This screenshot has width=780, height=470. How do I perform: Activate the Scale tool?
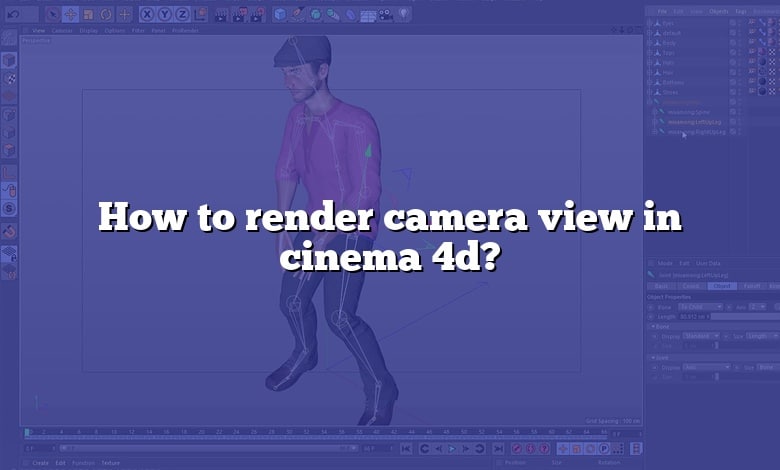click(89, 15)
